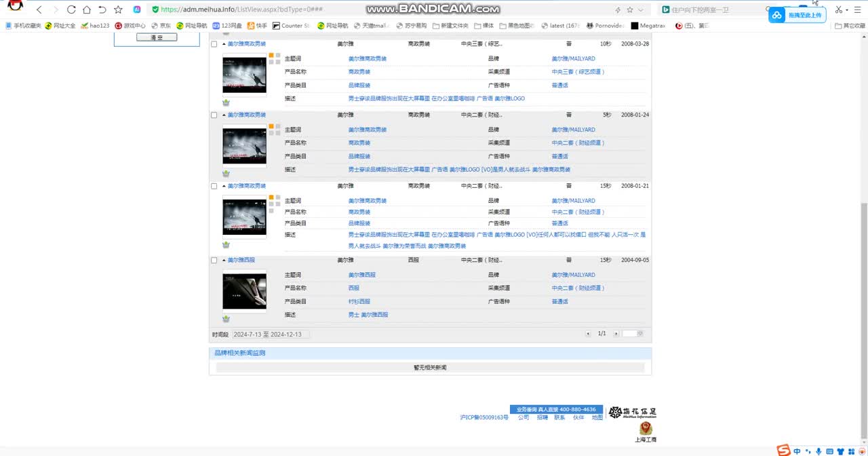This screenshot has width=868, height=456.
Task: Click the cloud upload button at top right
Action: pos(797,15)
